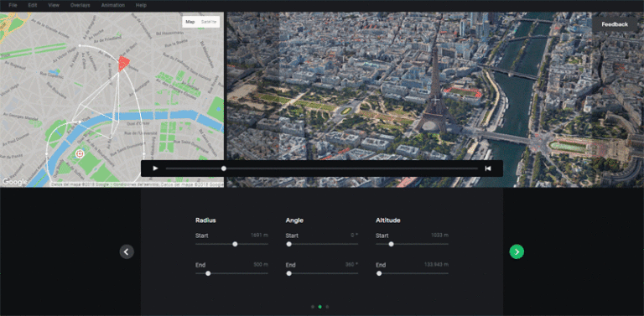This screenshot has width=644, height=316.
Task: Open the Animation menu
Action: 113,5
